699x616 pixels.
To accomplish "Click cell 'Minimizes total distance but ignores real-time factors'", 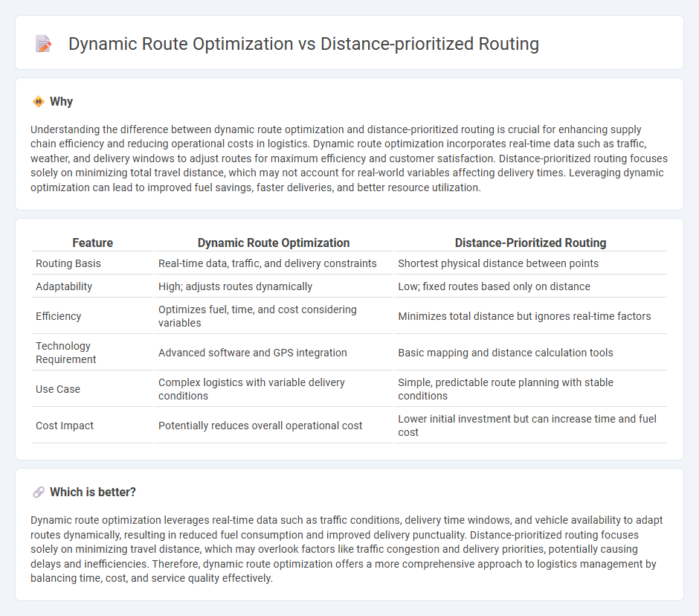I will (x=530, y=316).
